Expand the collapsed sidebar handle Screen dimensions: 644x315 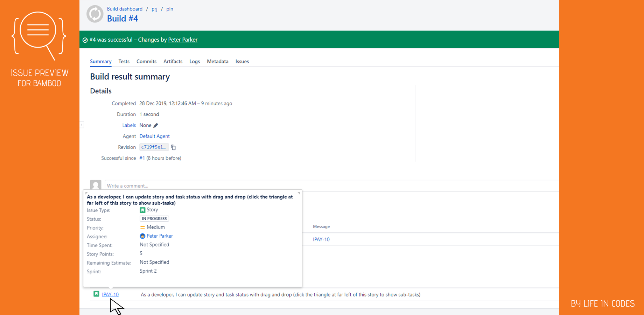click(82, 125)
